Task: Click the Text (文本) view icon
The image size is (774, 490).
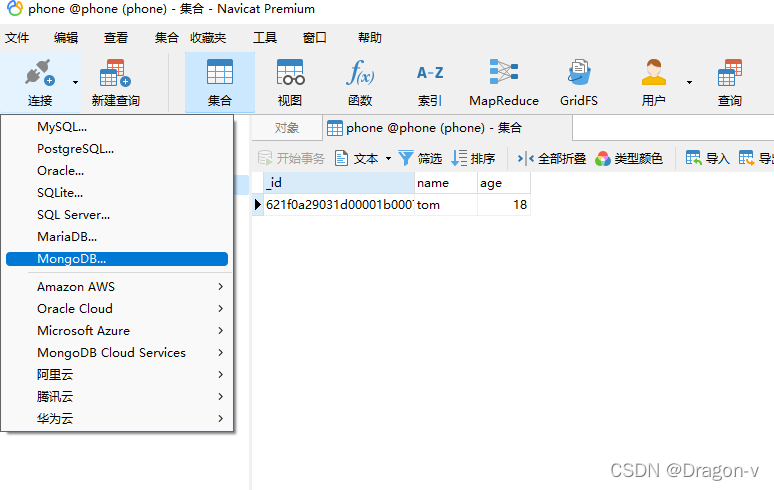Action: coord(342,158)
